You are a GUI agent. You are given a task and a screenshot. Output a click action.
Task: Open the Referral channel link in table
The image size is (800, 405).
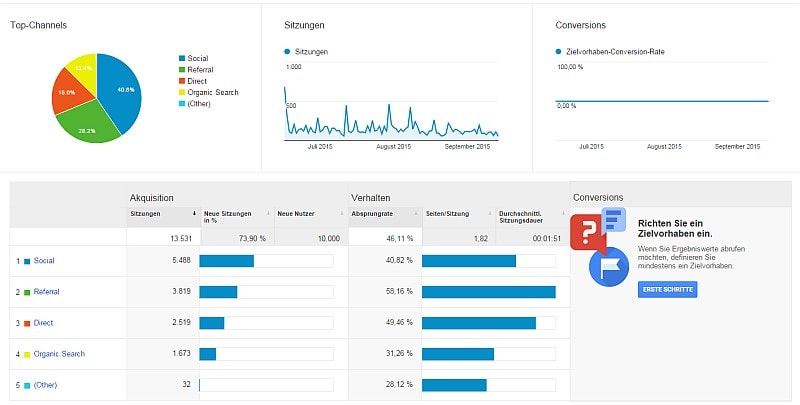pos(46,292)
